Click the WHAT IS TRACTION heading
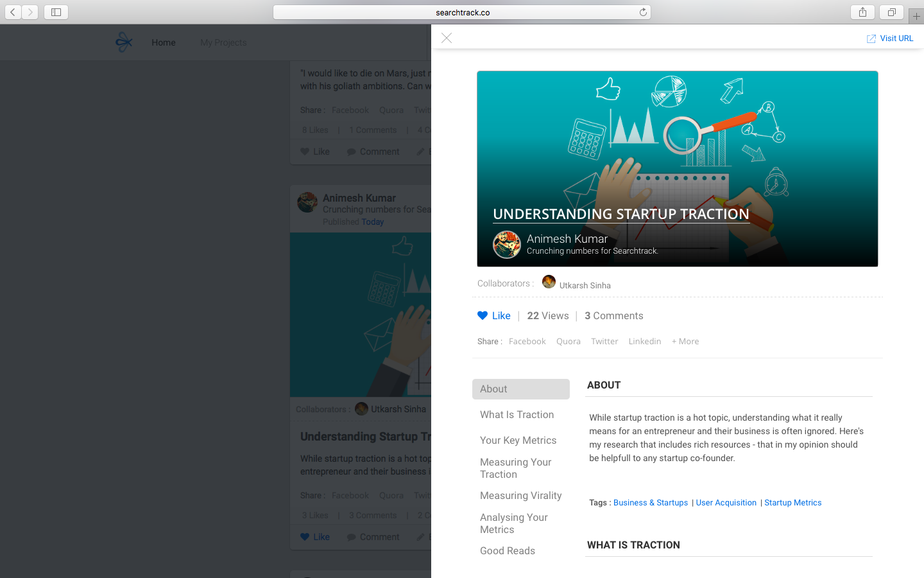The image size is (924, 578). 633,545
